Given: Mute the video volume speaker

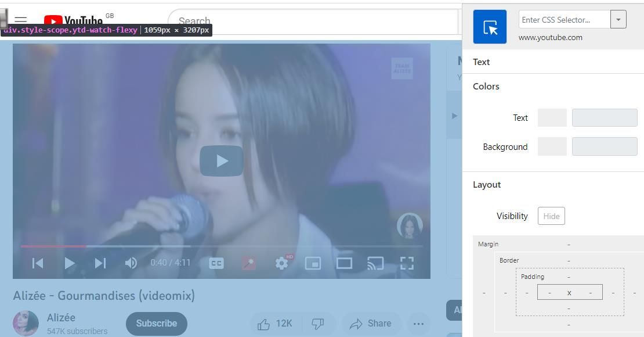Looking at the screenshot, I should click(131, 263).
